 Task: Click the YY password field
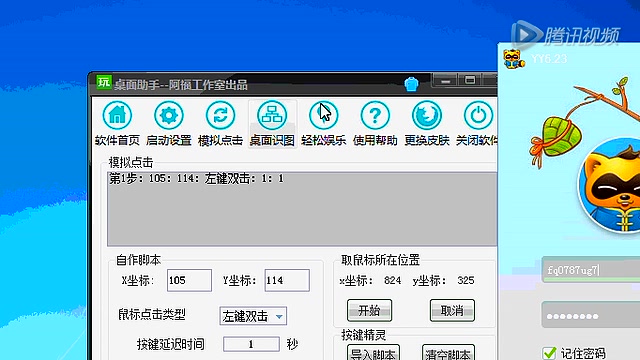click(x=591, y=316)
